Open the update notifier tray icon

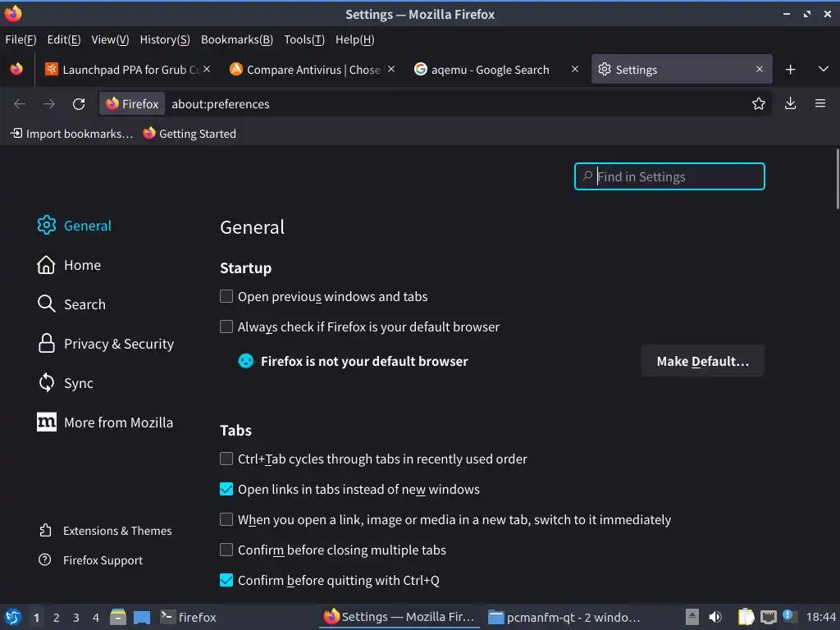788,616
